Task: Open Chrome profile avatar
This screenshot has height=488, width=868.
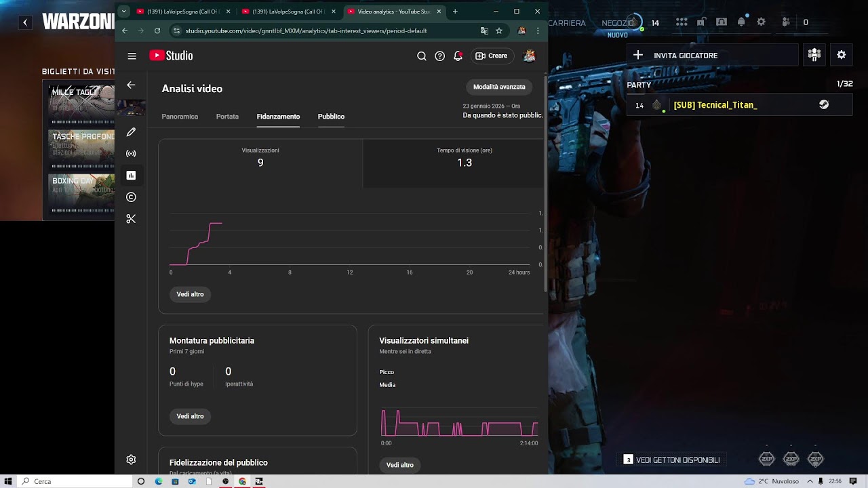Action: click(521, 30)
